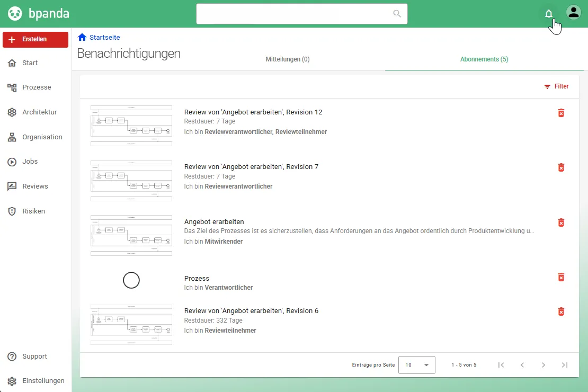Click the Einstellungen gear icon
The height and width of the screenshot is (392, 588).
coord(12,381)
